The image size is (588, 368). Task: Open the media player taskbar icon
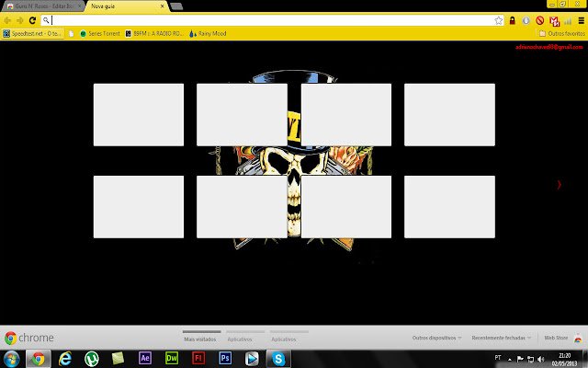point(252,359)
